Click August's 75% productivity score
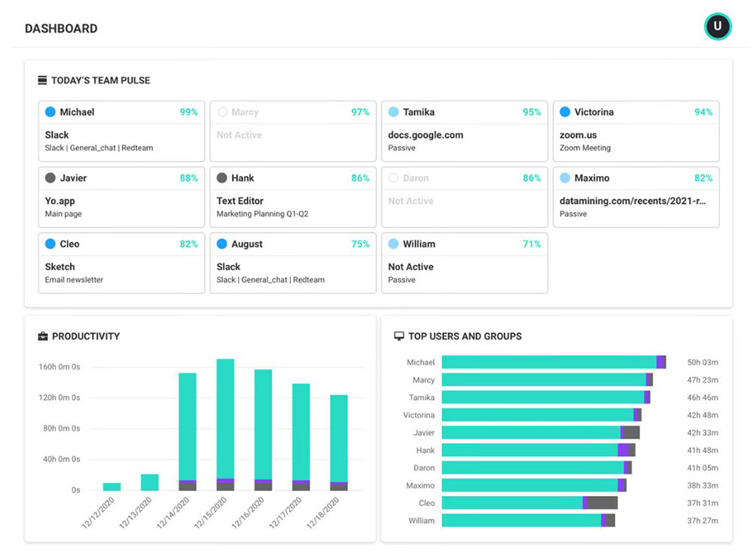 coord(360,244)
